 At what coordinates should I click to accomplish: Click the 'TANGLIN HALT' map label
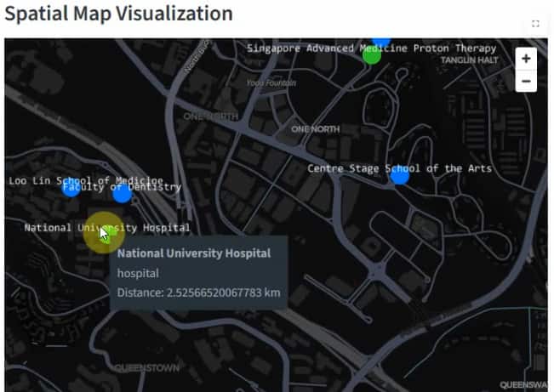tap(469, 60)
